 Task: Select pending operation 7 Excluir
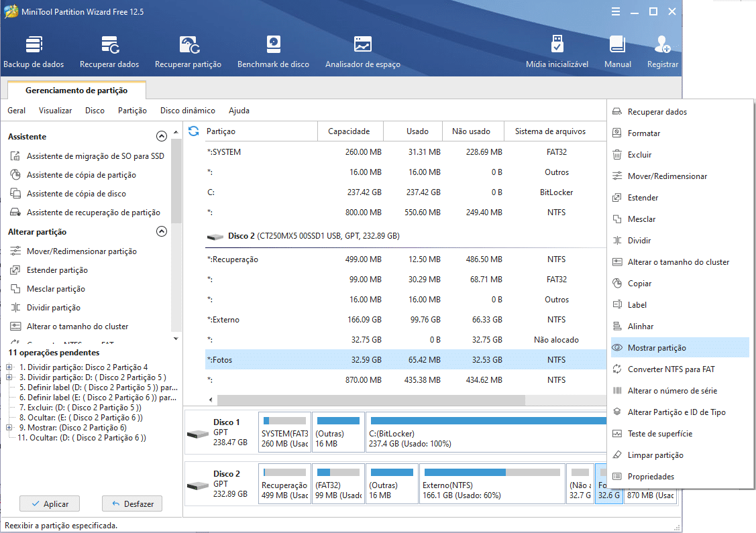pos(80,408)
